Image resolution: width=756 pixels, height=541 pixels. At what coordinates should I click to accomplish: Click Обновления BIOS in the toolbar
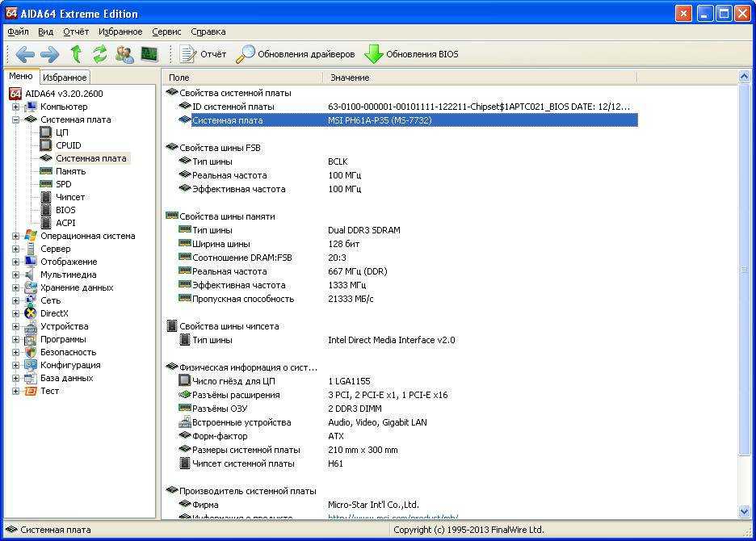click(x=411, y=54)
